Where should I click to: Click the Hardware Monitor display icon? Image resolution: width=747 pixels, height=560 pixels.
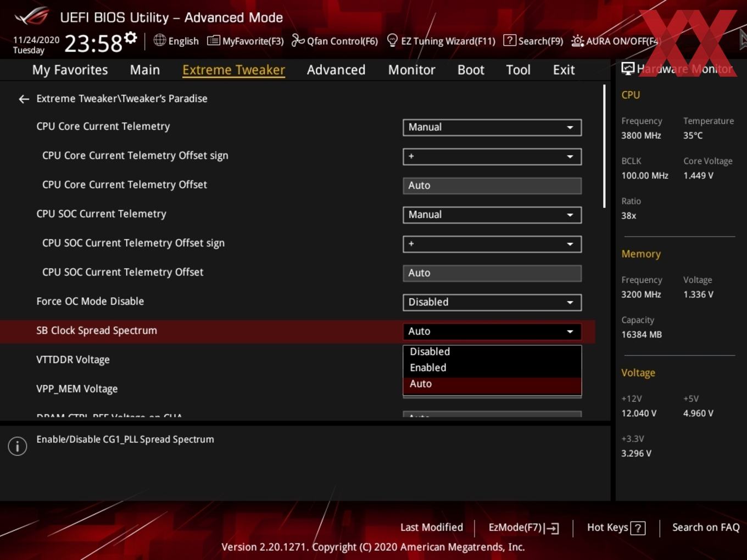click(x=627, y=69)
